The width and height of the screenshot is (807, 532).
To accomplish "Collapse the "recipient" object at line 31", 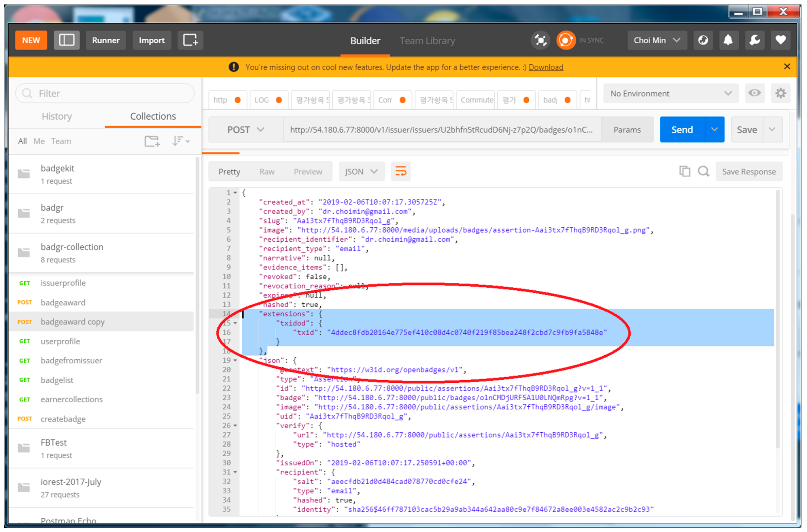I will coord(235,472).
